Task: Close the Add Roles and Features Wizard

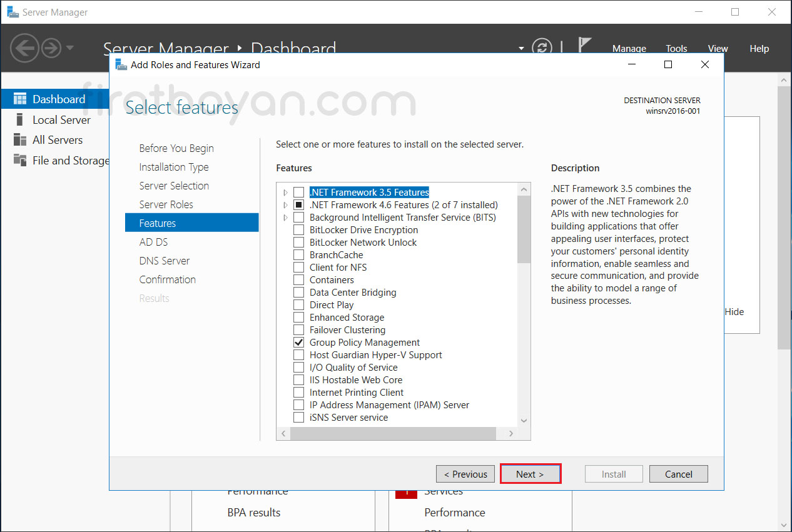Action: click(x=705, y=64)
